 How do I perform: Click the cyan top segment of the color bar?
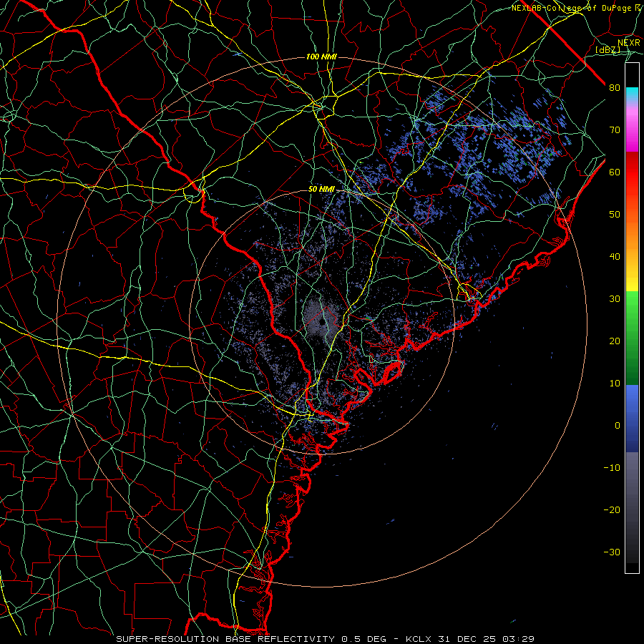click(632, 94)
